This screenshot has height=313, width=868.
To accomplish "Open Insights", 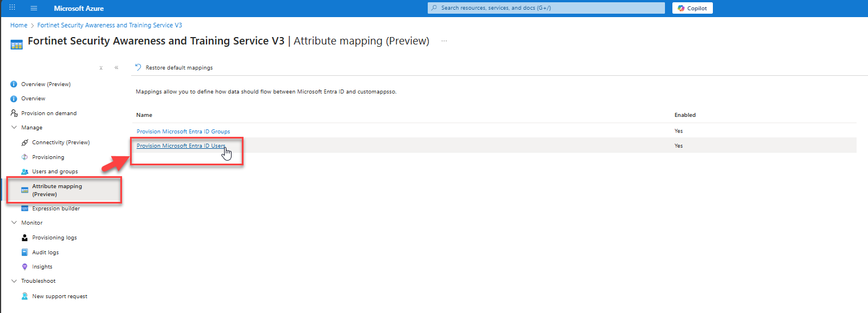I will [42, 267].
